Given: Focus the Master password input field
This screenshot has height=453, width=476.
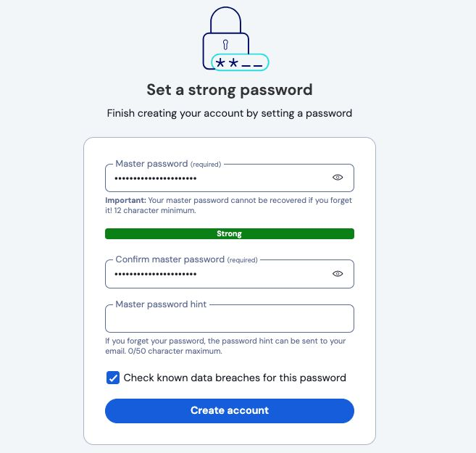Looking at the screenshot, I should pyautogui.click(x=217, y=178).
